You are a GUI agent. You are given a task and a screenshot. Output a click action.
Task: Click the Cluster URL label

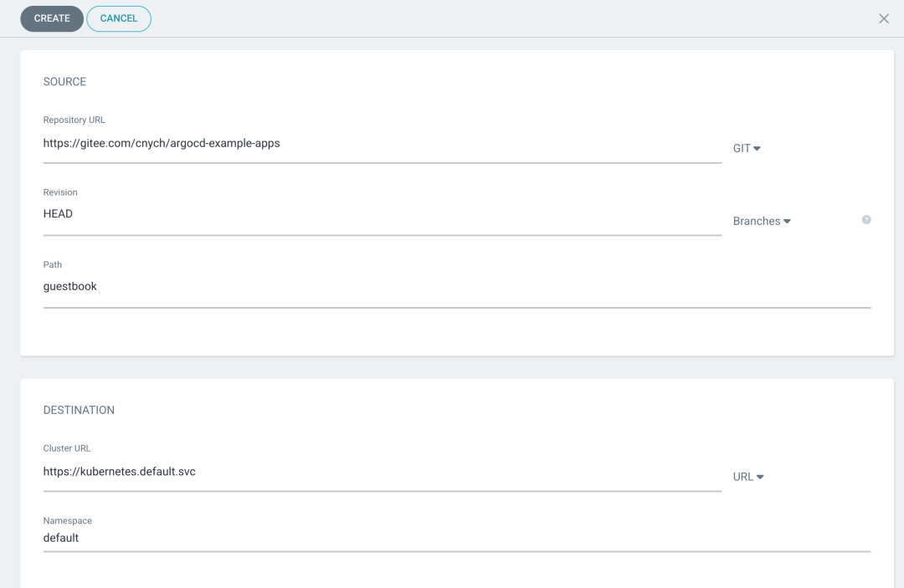[67, 449]
